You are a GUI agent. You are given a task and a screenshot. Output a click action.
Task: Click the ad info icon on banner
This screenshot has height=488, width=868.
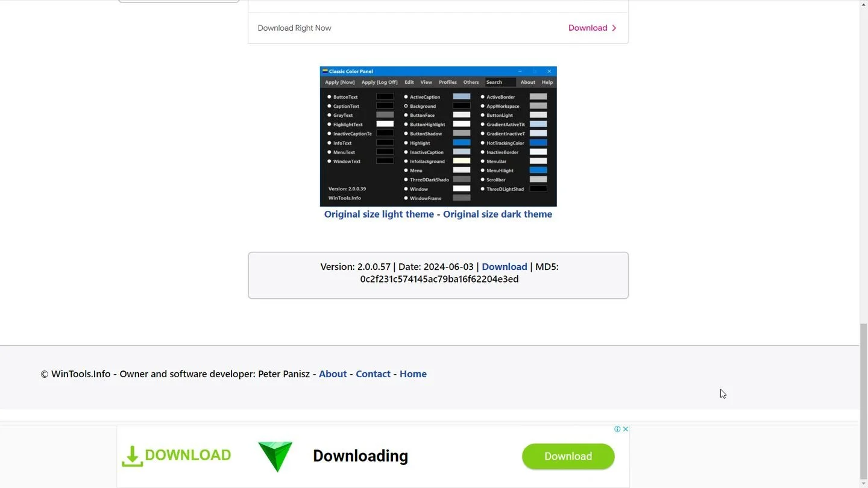(x=618, y=429)
